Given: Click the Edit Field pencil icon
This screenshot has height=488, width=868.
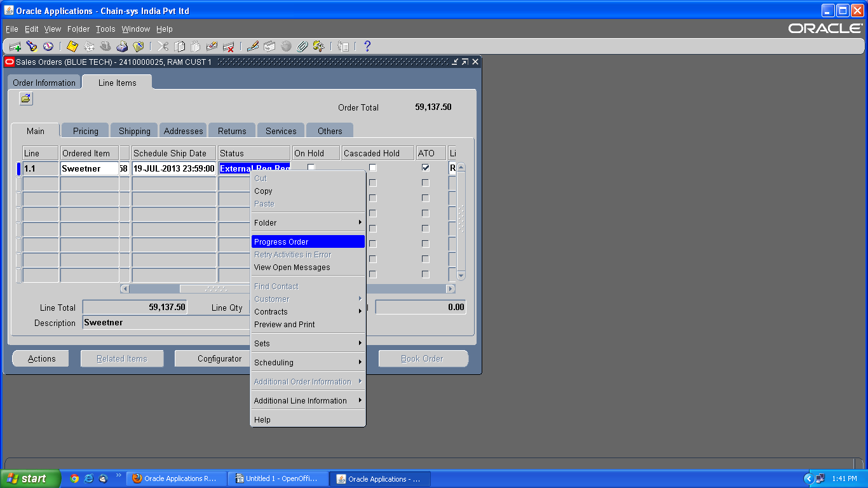Looking at the screenshot, I should [x=253, y=46].
